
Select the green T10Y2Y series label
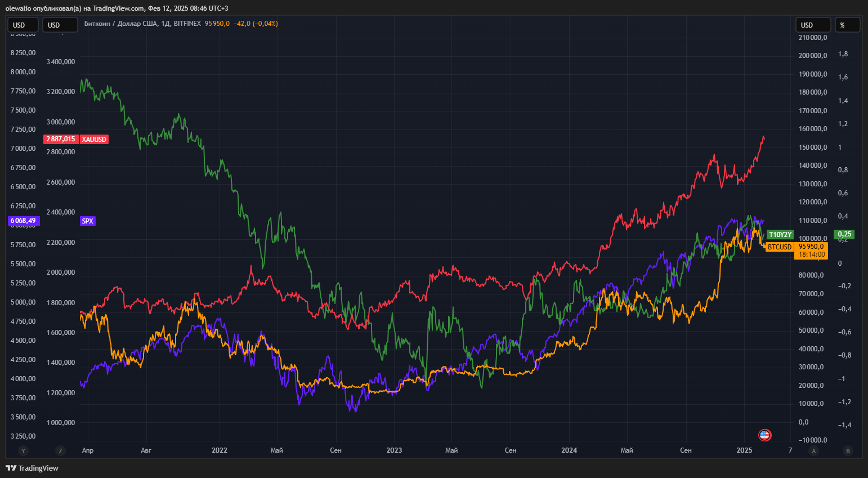tap(780, 234)
